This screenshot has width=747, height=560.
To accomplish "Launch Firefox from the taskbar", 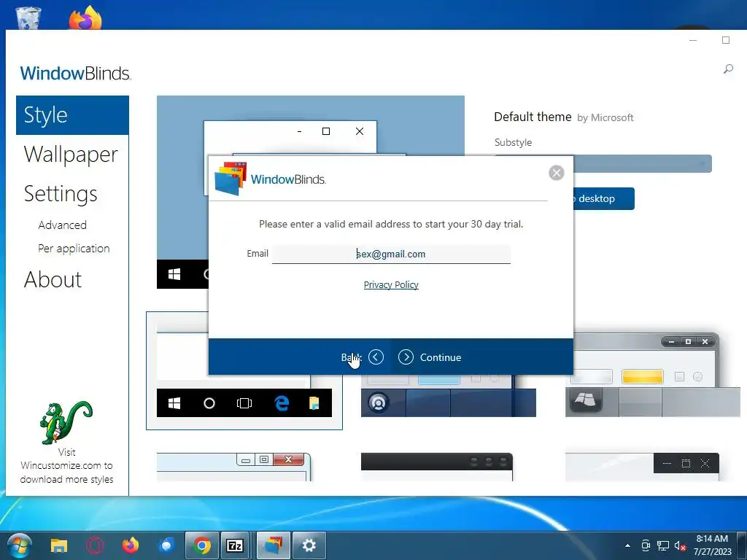I will pos(130,545).
